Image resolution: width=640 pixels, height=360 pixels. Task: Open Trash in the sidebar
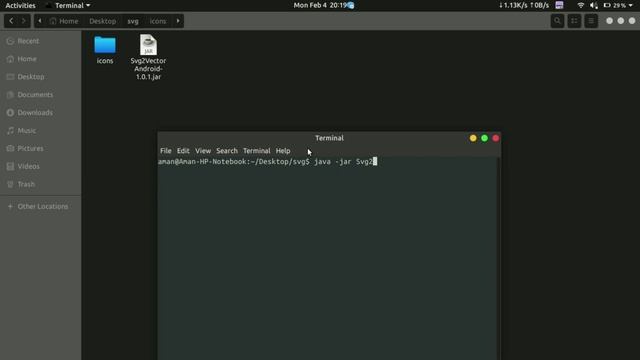coord(40,184)
